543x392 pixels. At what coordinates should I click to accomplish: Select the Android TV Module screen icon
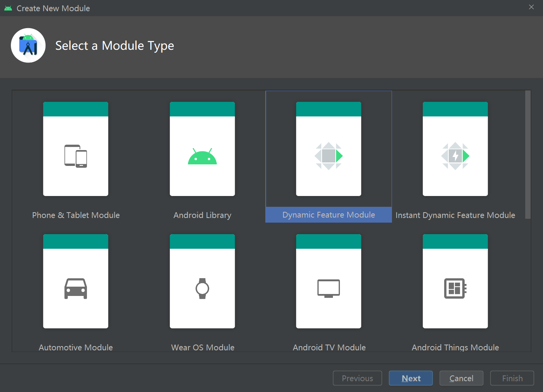pyautogui.click(x=329, y=281)
